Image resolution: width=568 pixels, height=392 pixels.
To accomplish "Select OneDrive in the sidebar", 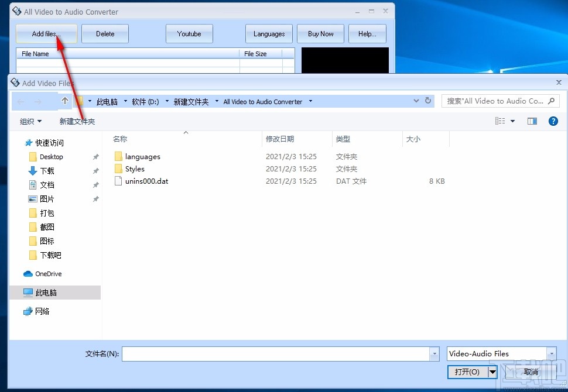I will click(47, 273).
